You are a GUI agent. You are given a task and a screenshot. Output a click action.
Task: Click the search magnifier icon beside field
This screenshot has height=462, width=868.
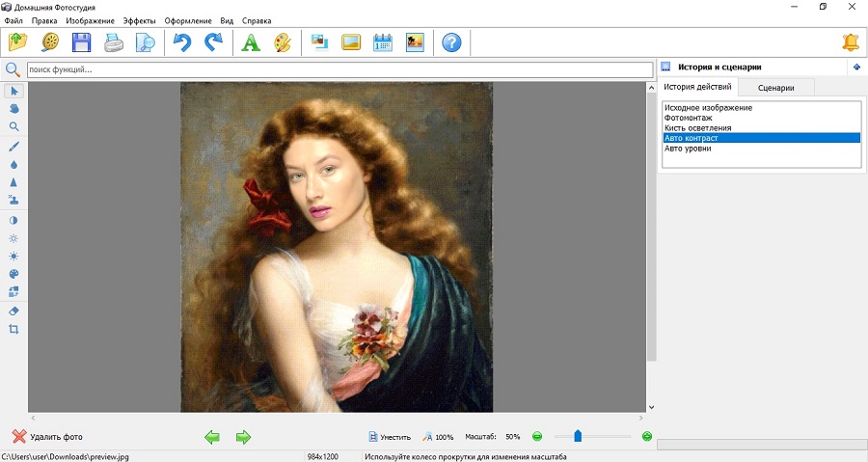[13, 69]
